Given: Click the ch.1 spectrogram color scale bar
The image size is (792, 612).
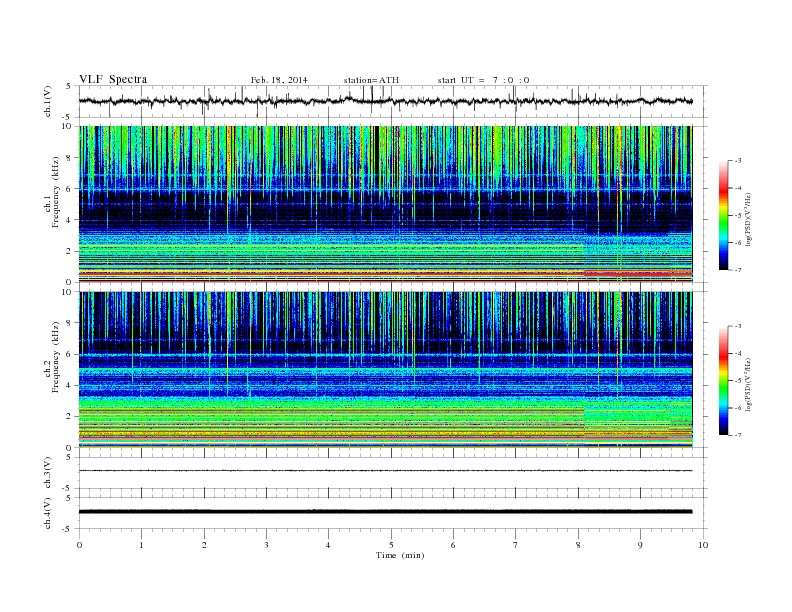Looking at the screenshot, I should pyautogui.click(x=723, y=215).
